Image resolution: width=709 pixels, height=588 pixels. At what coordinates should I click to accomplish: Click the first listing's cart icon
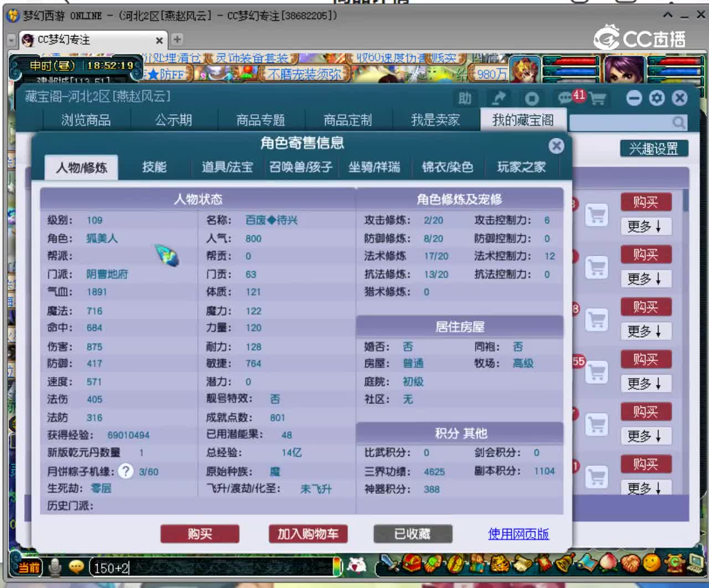tap(597, 215)
